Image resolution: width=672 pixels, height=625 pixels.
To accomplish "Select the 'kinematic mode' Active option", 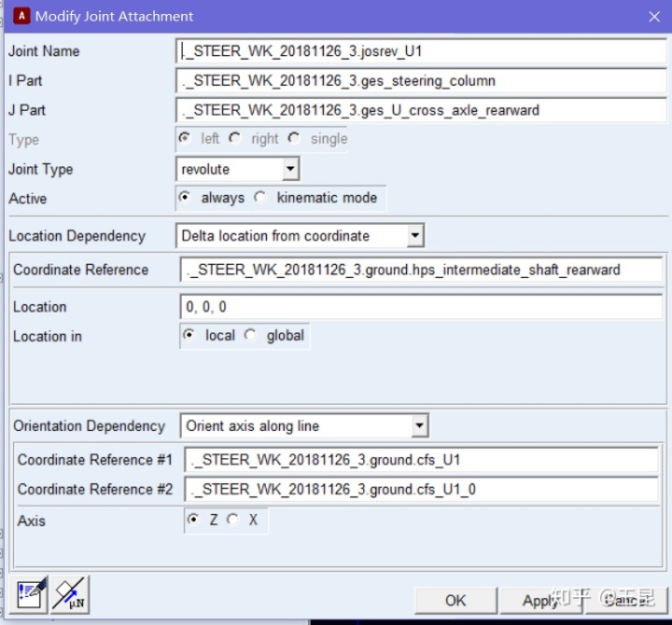I will [259, 198].
